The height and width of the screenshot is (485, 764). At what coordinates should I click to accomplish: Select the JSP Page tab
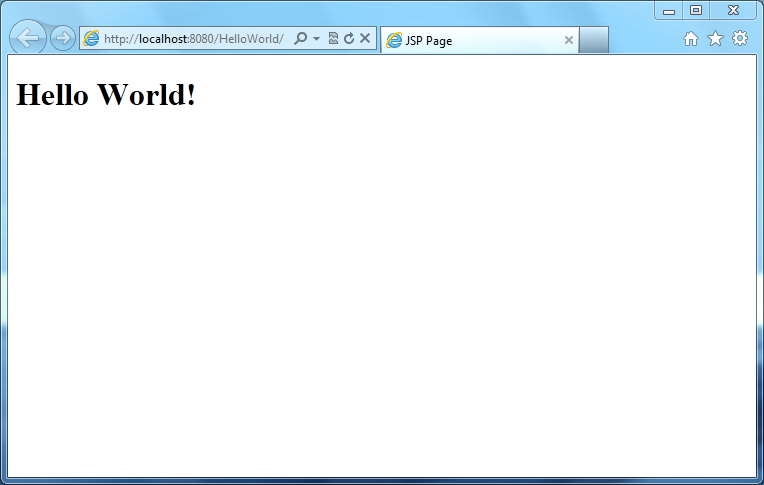pos(479,40)
